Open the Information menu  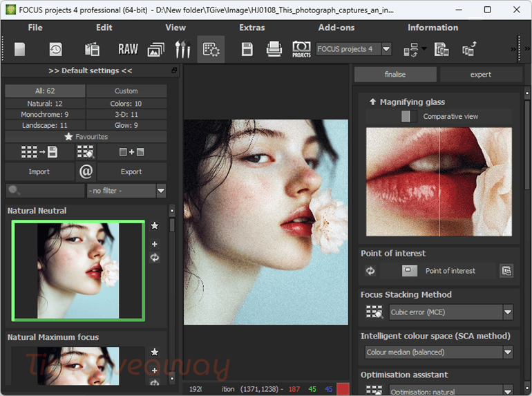click(433, 28)
